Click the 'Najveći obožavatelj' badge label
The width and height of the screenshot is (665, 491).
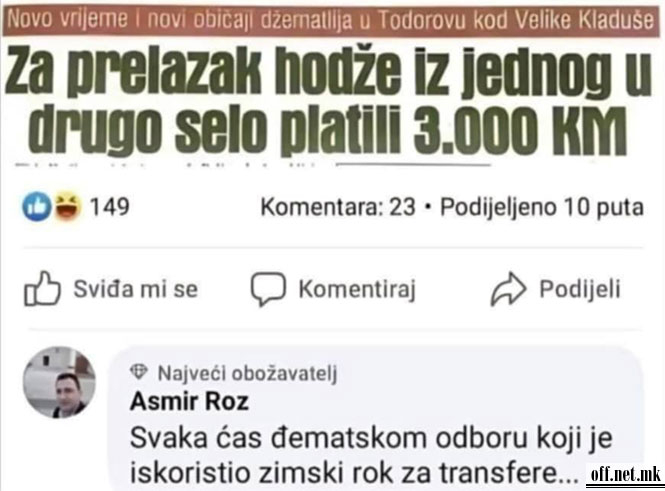248,374
